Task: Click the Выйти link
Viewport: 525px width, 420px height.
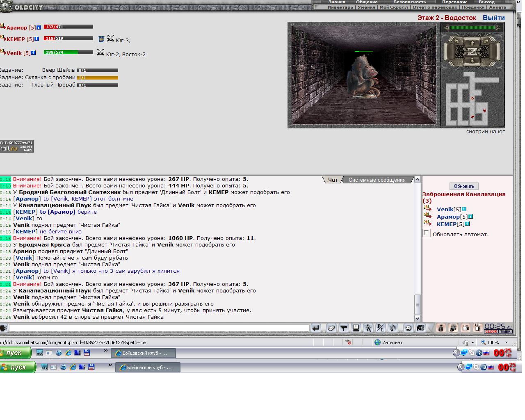Action: click(494, 18)
